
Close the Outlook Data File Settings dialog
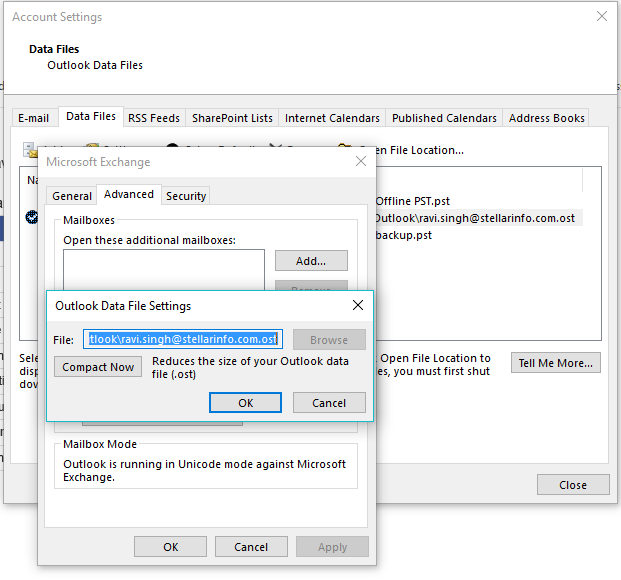pyautogui.click(x=358, y=305)
